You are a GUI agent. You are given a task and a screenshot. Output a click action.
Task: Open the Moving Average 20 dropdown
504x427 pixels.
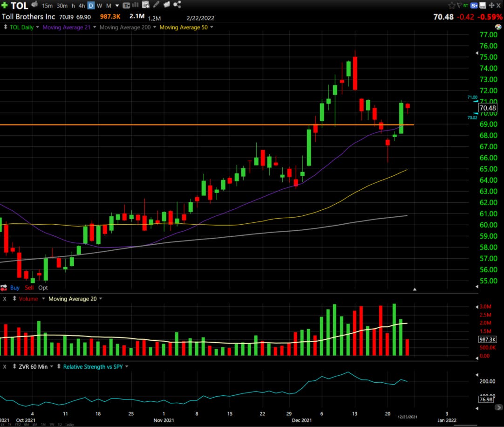(101, 299)
